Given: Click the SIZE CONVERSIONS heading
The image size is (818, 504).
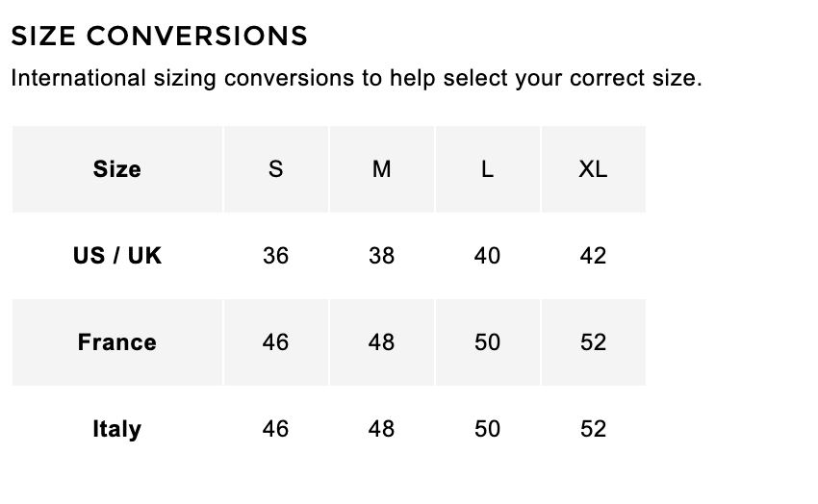Looking at the screenshot, I should pos(159,37).
